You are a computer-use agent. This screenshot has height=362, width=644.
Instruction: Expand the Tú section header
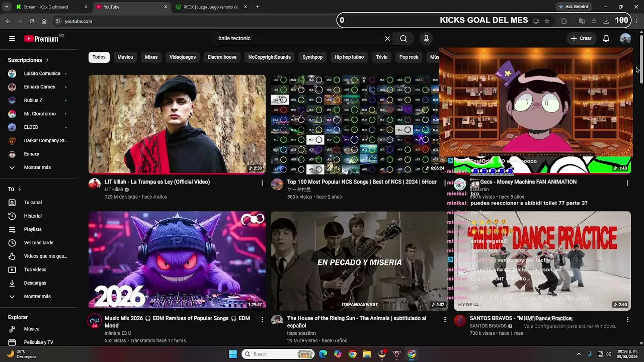(15, 189)
